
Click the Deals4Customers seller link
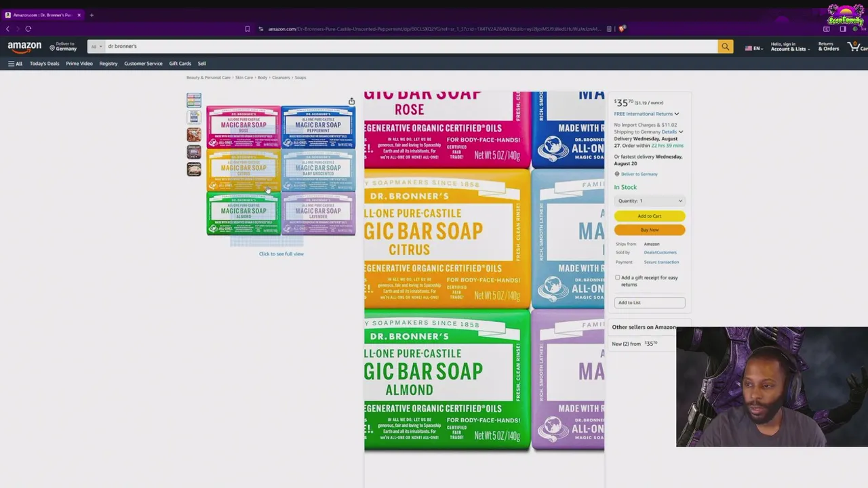click(x=660, y=253)
